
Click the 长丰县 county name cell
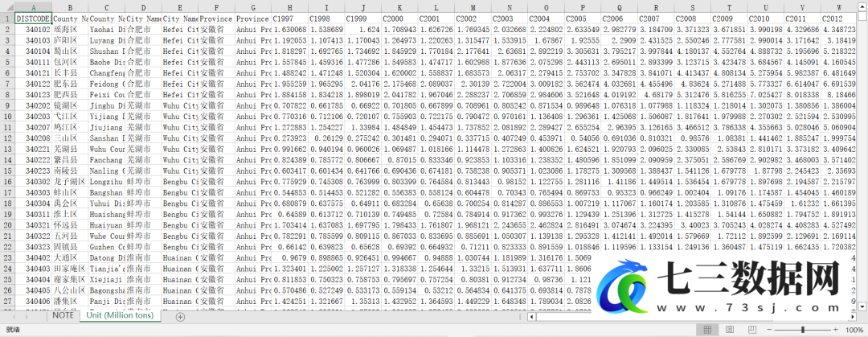(70, 73)
